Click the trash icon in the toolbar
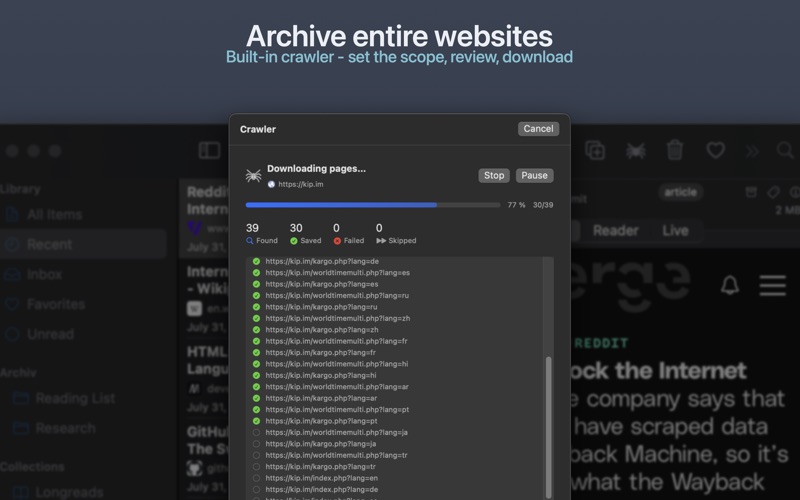Image resolution: width=800 pixels, height=500 pixels. [x=674, y=150]
